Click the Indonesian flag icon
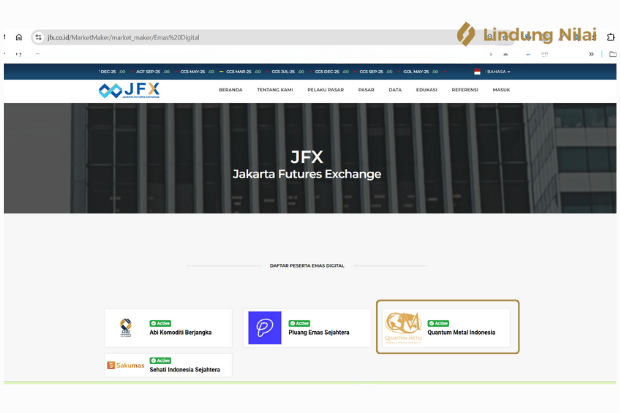 (477, 72)
